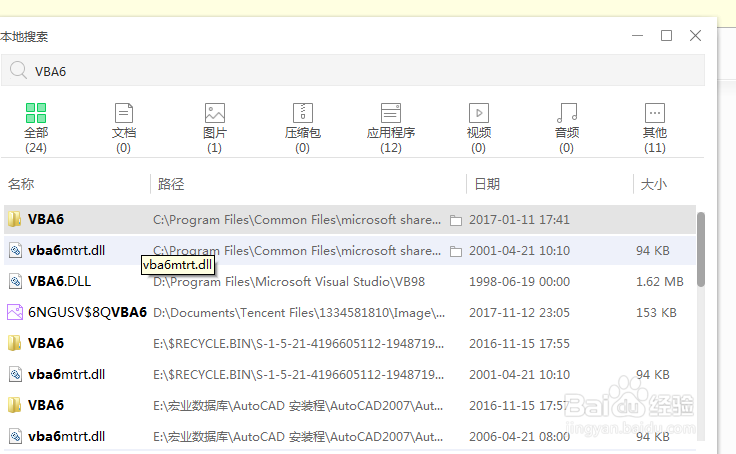Click size value 153 KB
Viewport: 736px width, 454px height.
(x=656, y=313)
